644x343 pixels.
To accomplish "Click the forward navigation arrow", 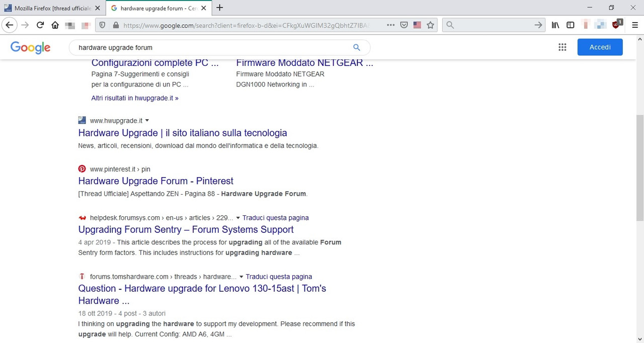I will point(25,25).
